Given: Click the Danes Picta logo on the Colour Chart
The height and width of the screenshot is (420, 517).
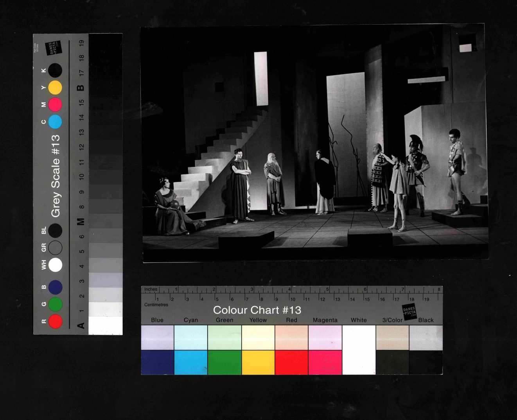Looking at the screenshot, I should click(409, 312).
